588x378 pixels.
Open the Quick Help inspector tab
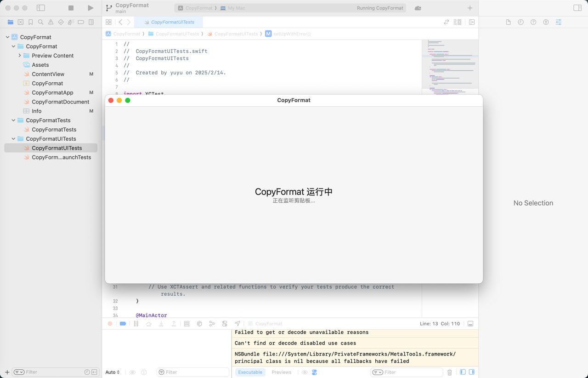coord(533,22)
